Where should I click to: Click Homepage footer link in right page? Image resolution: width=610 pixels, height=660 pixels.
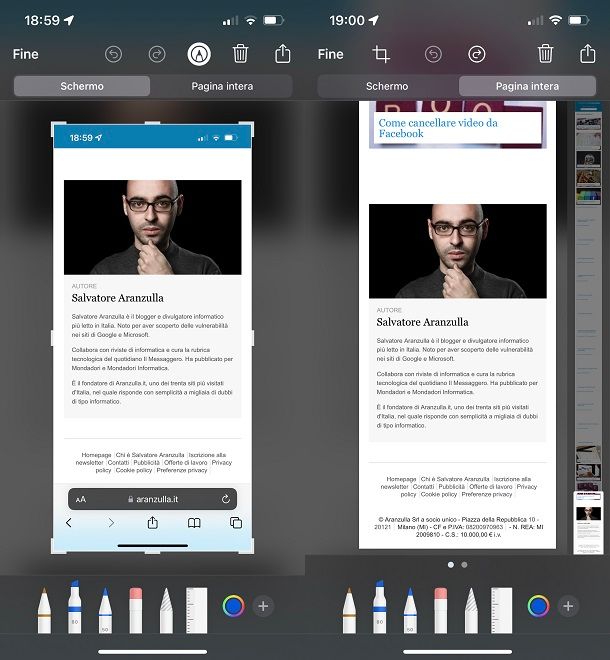(x=401, y=479)
